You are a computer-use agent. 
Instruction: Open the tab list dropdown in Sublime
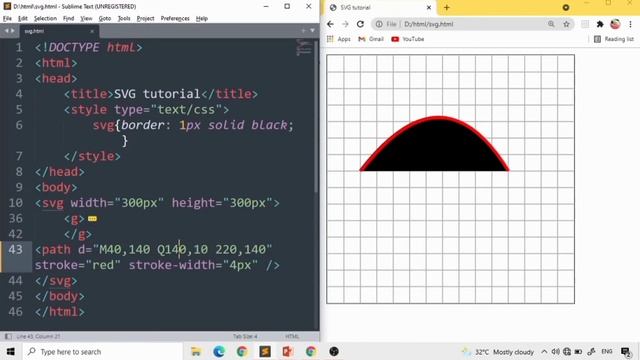pos(312,31)
